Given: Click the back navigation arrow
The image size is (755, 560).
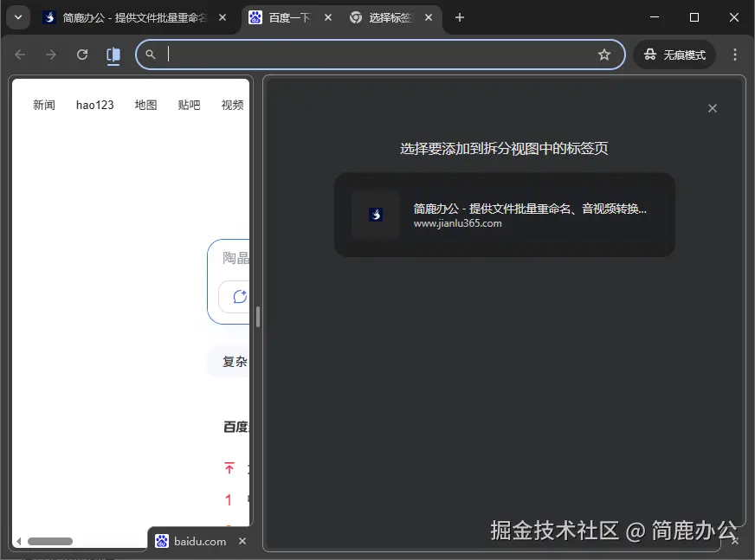Looking at the screenshot, I should [x=19, y=55].
